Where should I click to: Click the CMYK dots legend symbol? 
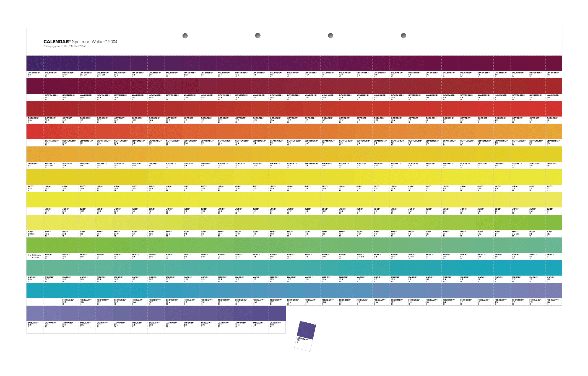click(x=29, y=255)
